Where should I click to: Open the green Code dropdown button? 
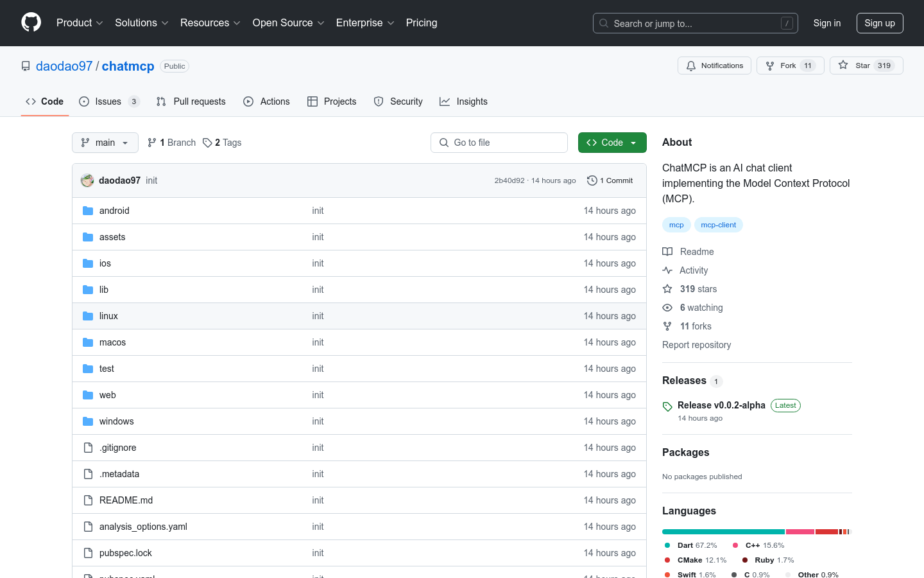click(x=612, y=143)
